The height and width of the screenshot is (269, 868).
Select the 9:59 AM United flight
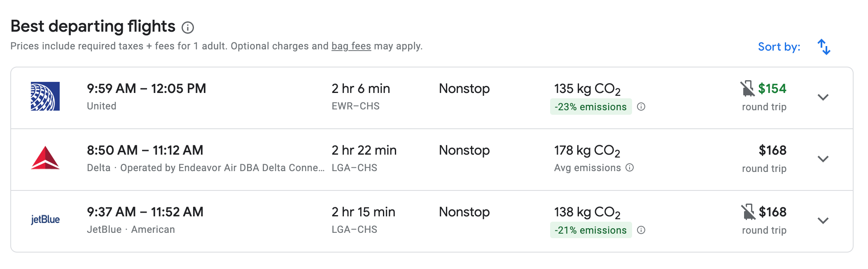pos(146,89)
